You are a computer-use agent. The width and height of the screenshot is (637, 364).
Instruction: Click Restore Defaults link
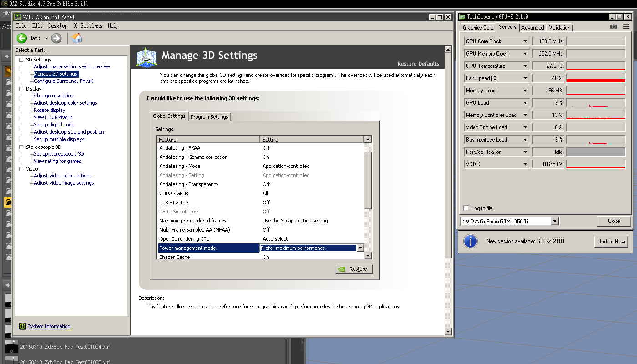click(x=418, y=64)
